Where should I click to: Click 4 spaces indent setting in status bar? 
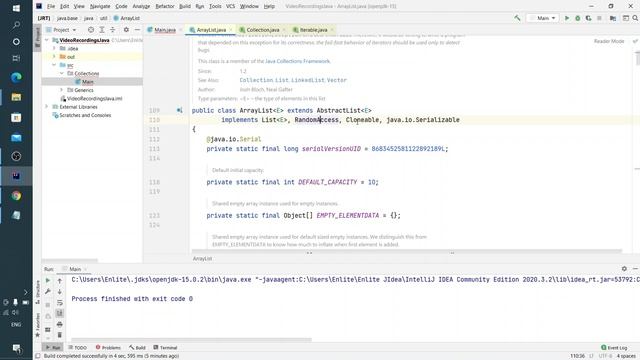[x=626, y=356]
